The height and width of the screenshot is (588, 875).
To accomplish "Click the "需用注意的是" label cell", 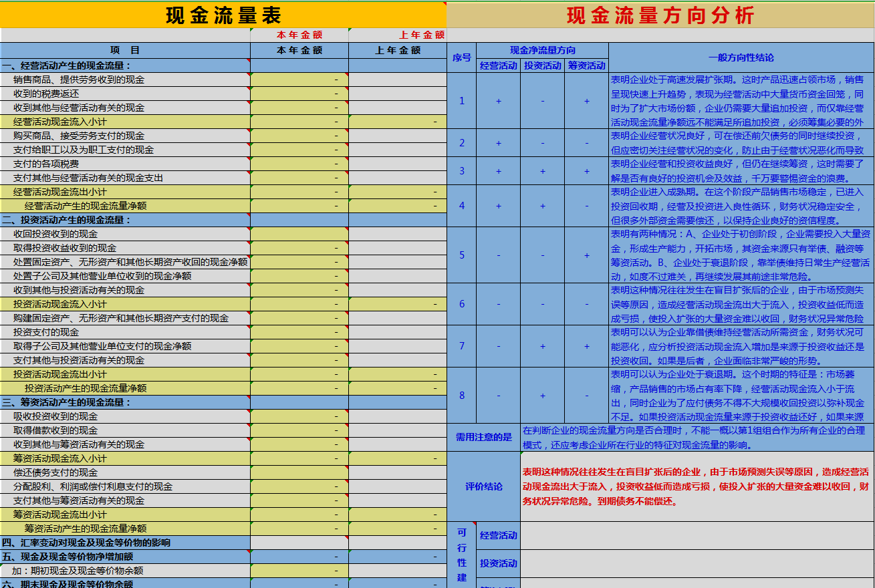I will [483, 437].
